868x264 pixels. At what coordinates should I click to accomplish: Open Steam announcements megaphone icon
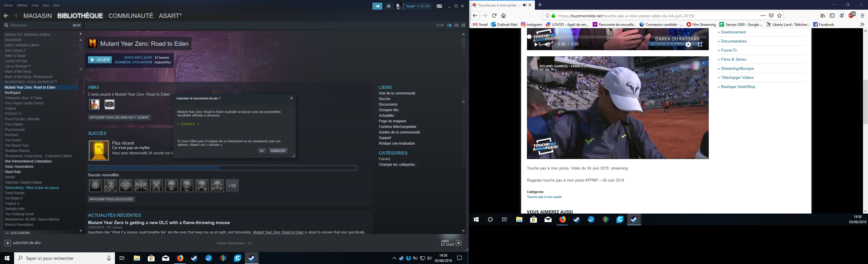click(377, 6)
